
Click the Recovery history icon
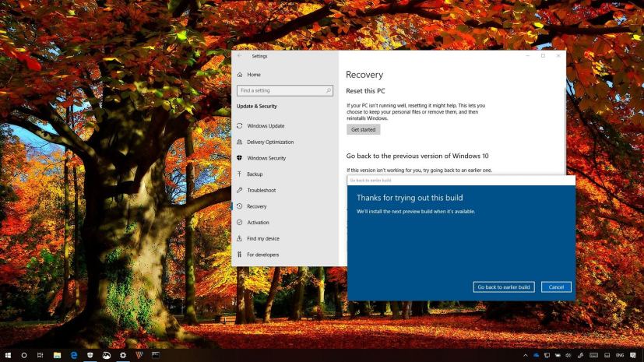pyautogui.click(x=240, y=206)
